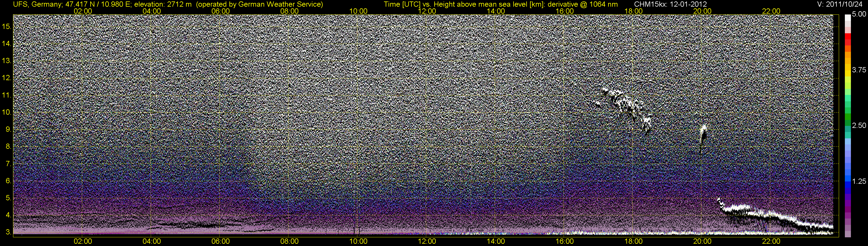Click the bottom time axis label 22:00
Image resolution: width=868 pixels, height=246 pixels.
click(x=771, y=241)
